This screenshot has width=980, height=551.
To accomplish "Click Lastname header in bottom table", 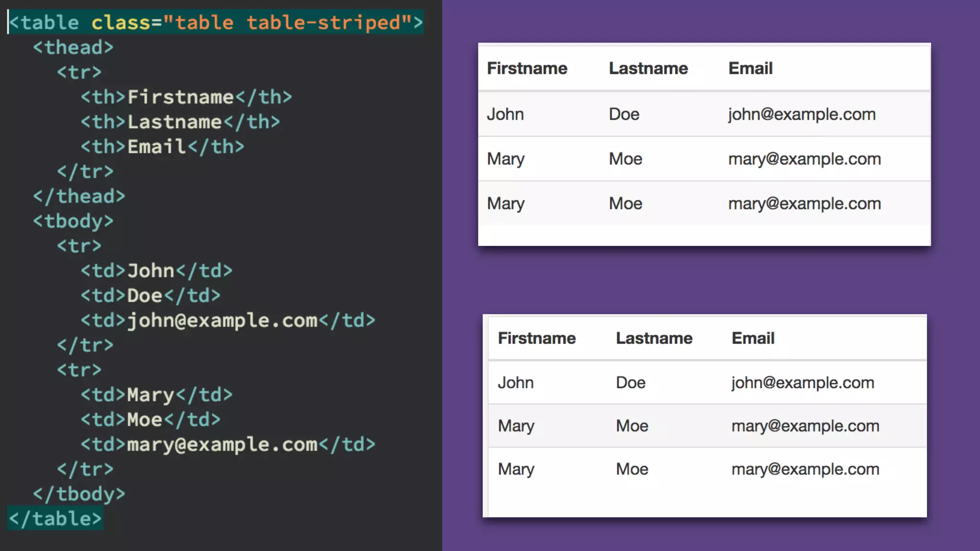I will click(x=654, y=338).
